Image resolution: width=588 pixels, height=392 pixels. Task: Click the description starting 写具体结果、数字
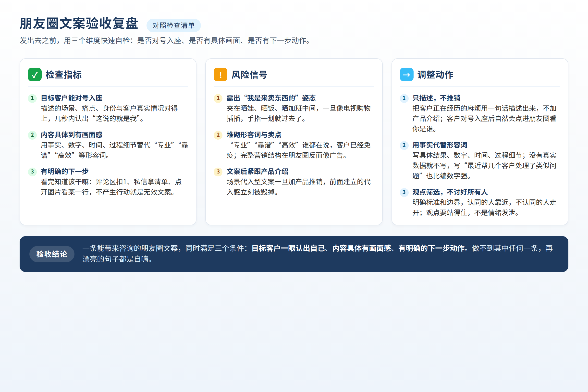[485, 166]
